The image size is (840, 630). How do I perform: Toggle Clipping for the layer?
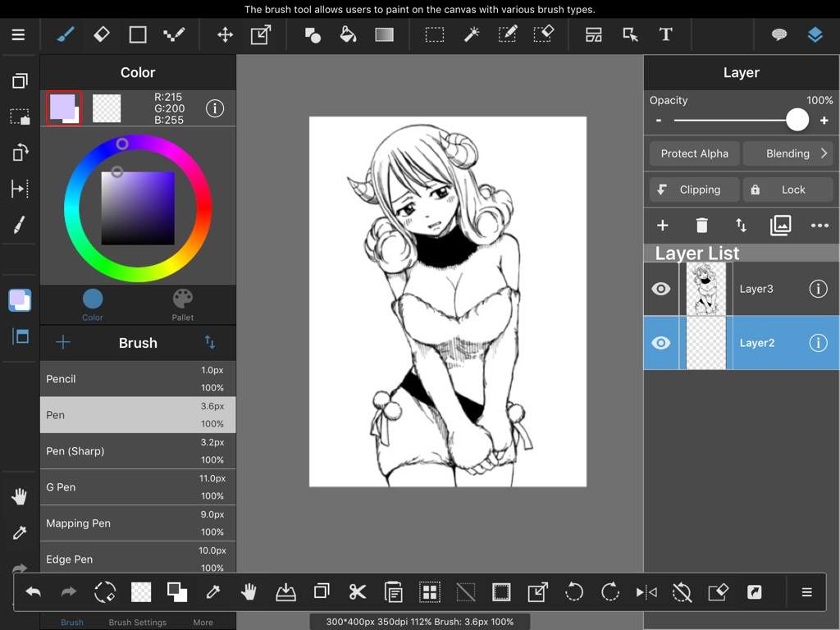pyautogui.click(x=694, y=189)
